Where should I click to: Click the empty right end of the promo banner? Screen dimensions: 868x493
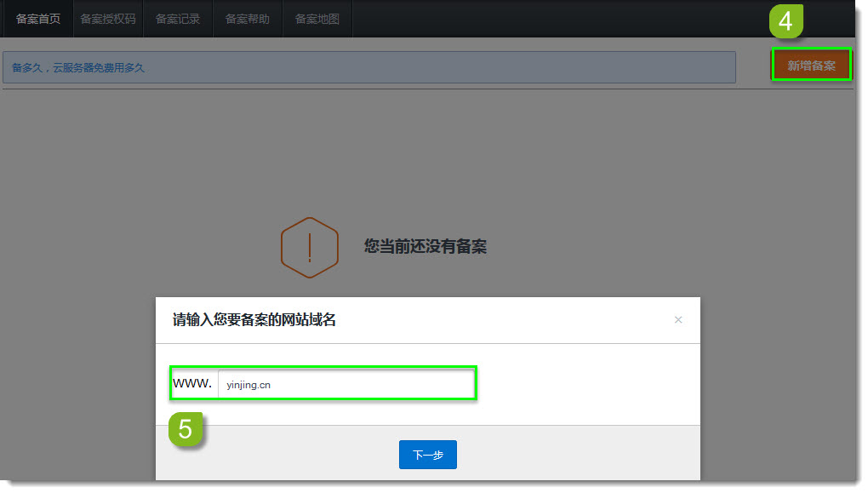[x=596, y=67]
